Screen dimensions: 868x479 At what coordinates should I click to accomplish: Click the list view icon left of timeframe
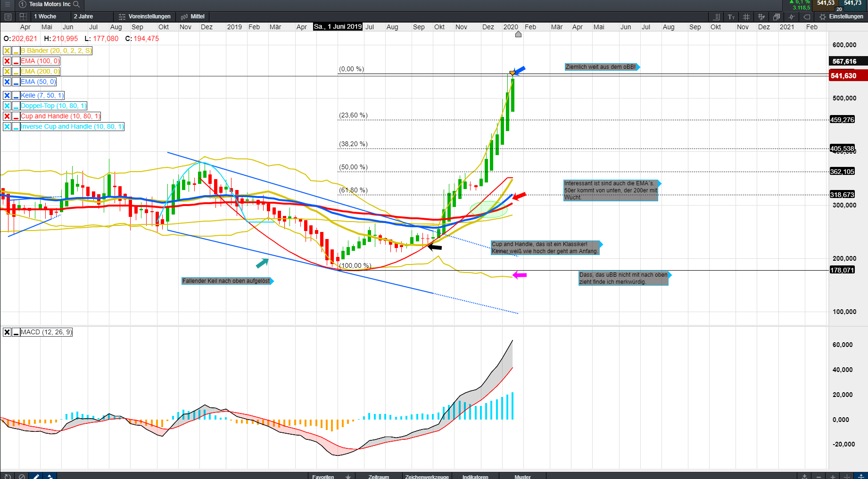coord(8,17)
